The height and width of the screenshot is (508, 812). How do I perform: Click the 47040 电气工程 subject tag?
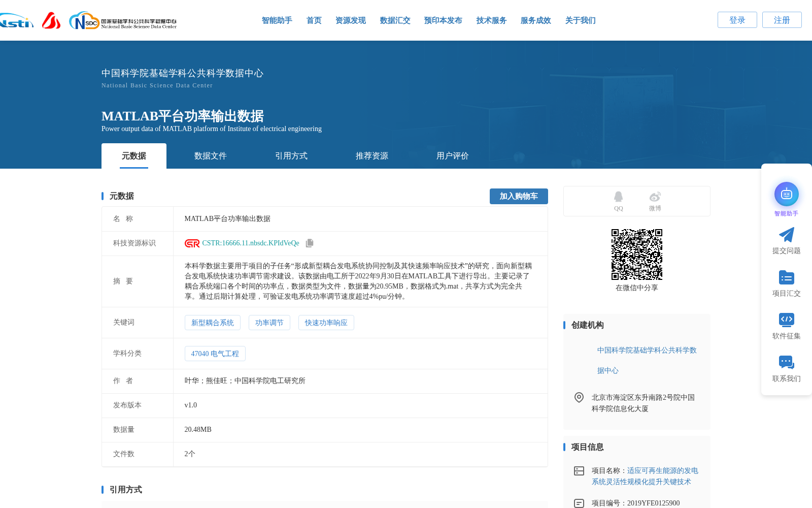pyautogui.click(x=215, y=354)
